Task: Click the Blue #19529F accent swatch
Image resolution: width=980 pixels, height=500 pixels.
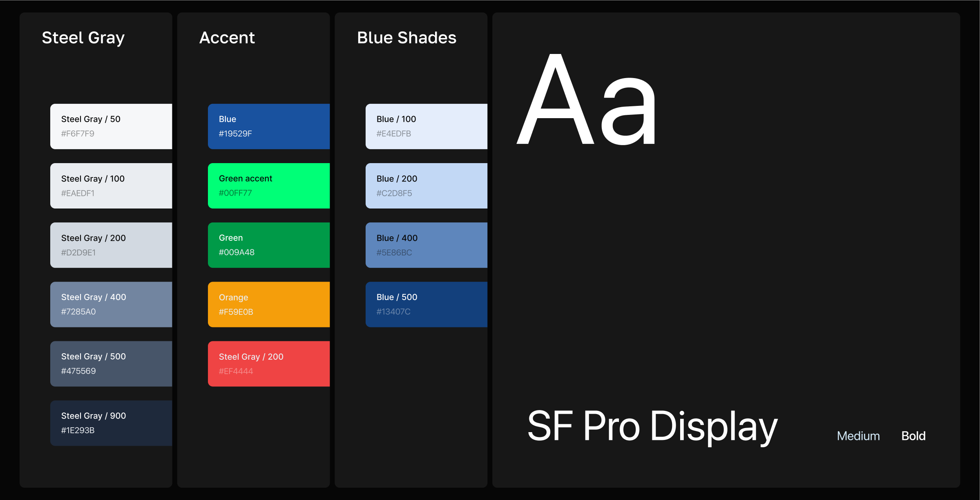Action: 269,126
